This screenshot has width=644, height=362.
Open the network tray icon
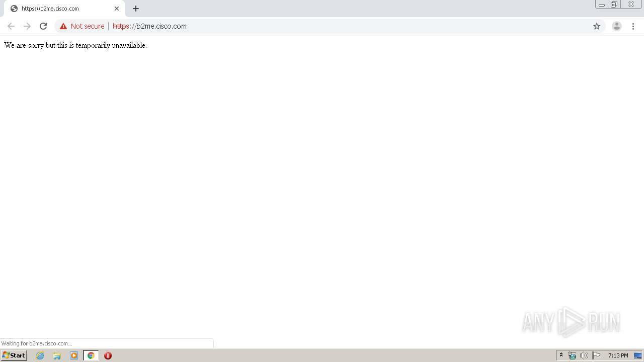point(572,355)
